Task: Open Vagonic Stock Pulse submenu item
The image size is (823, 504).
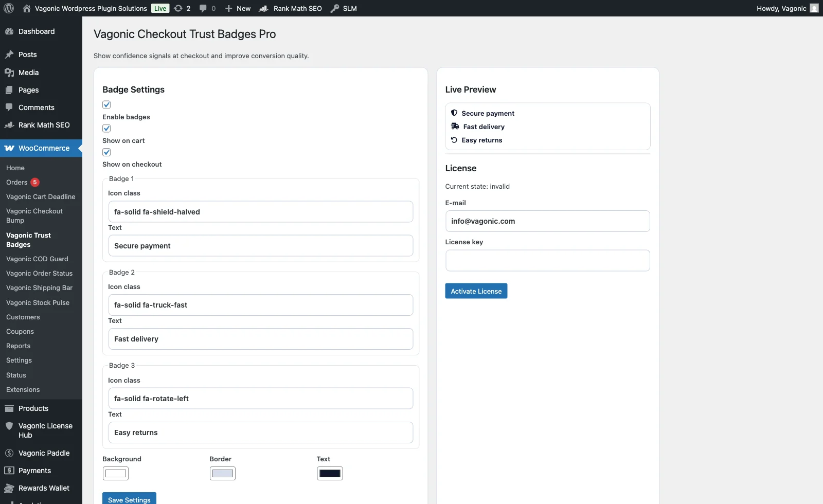Action: tap(38, 303)
